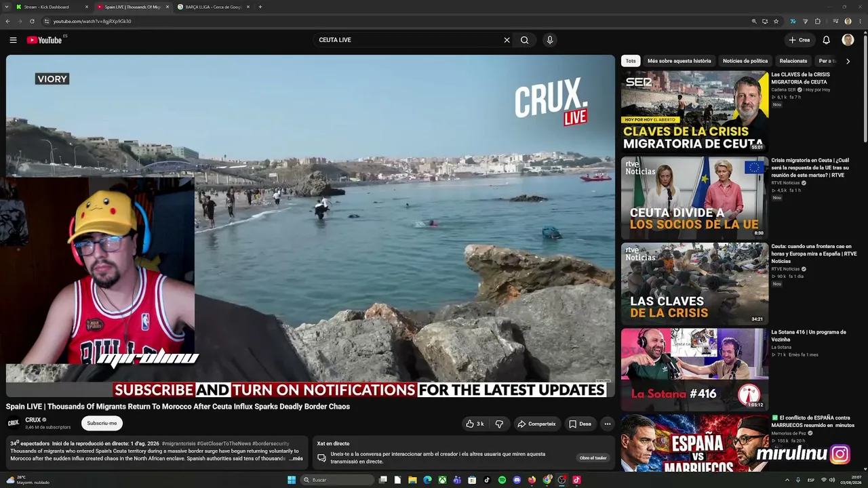Select the Més sobre aquesta història chip
Viewport: 868px width, 488px height.
coord(679,61)
